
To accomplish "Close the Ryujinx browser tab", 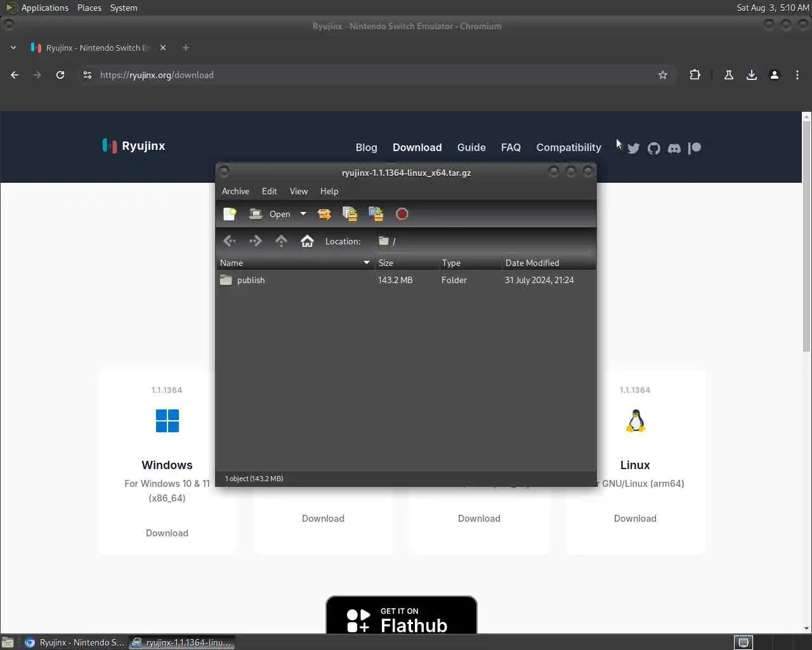I will tap(163, 48).
